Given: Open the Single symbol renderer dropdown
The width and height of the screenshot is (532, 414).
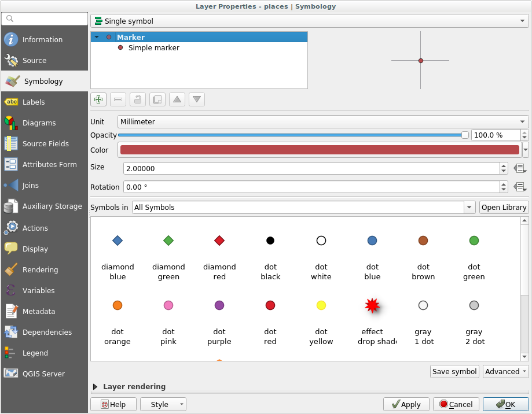Looking at the screenshot, I should pyautogui.click(x=309, y=21).
